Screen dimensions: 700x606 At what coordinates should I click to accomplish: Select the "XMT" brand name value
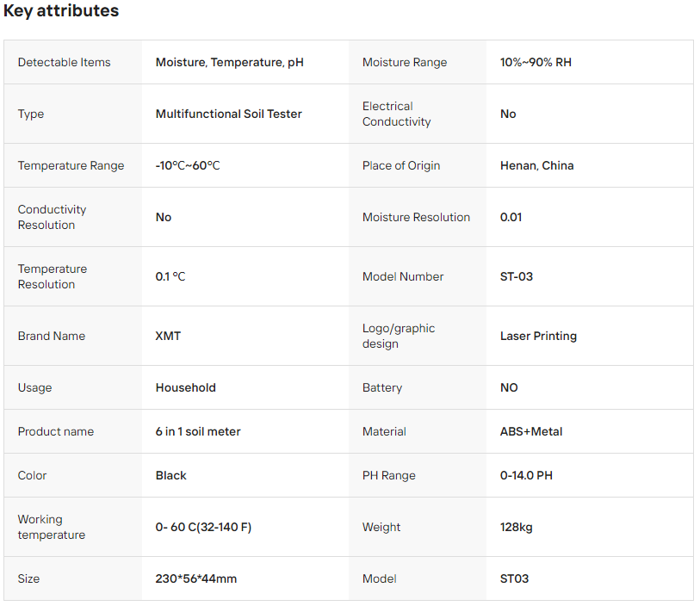(x=168, y=336)
